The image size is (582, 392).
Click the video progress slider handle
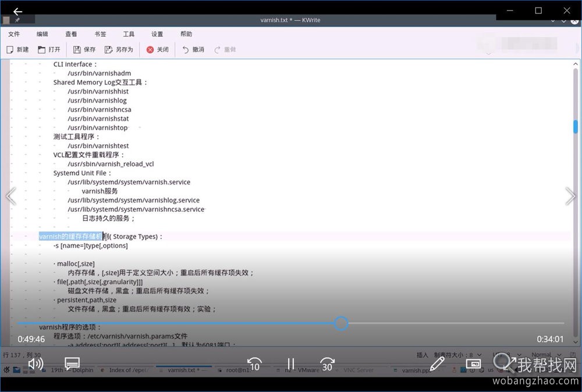[340, 323]
